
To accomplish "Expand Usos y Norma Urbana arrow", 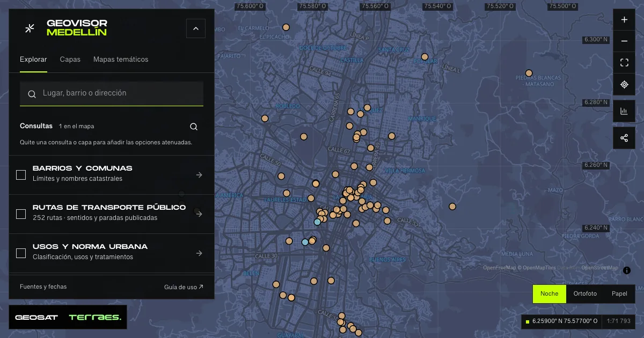I will click(x=199, y=253).
